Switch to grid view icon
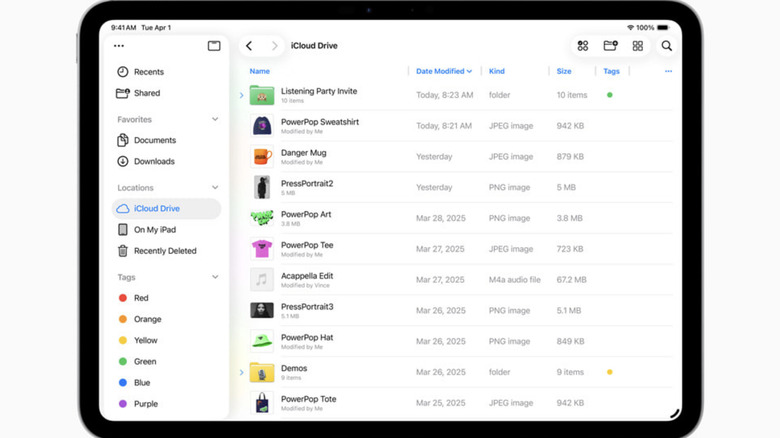Viewport: 780px width, 438px height. click(638, 46)
